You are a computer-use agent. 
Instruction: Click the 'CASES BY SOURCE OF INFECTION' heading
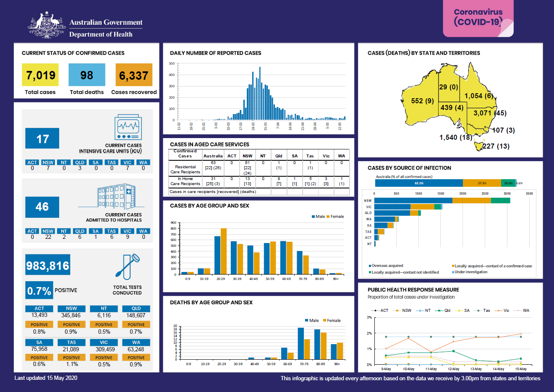tap(409, 168)
